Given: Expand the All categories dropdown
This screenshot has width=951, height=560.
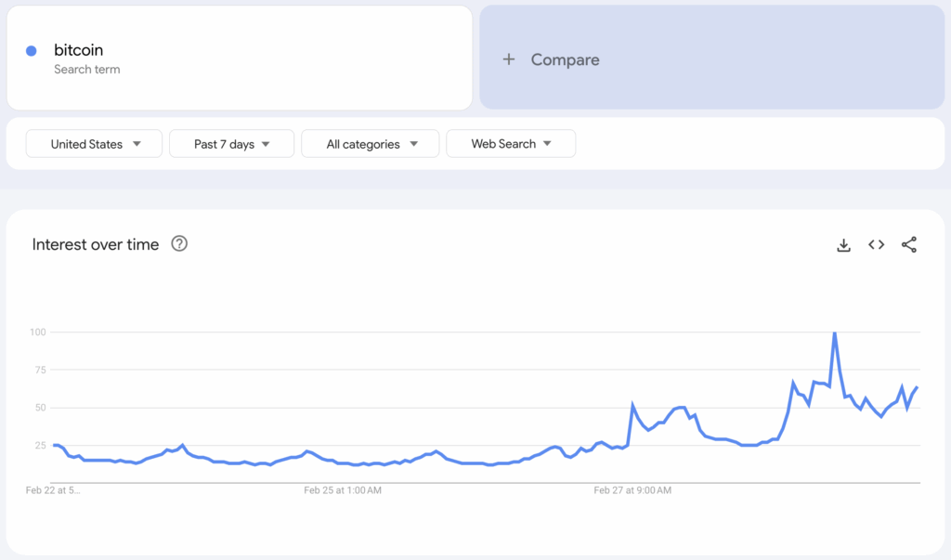Looking at the screenshot, I should (x=370, y=144).
